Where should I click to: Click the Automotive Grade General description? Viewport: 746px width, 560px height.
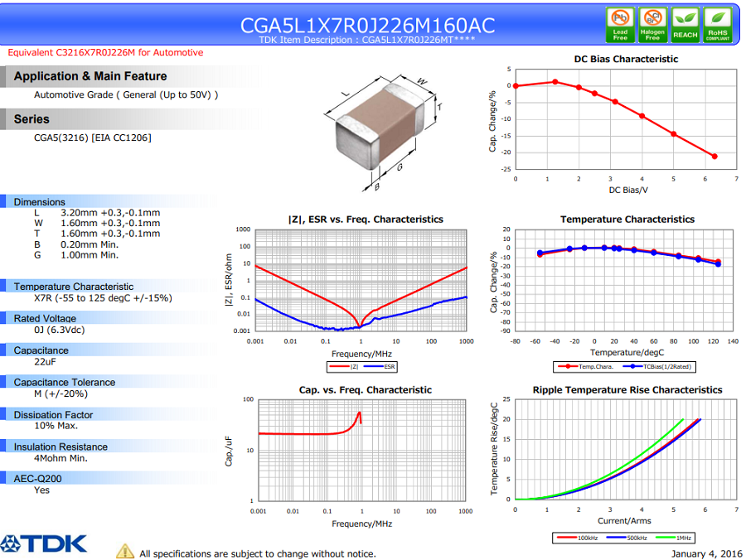coord(126,94)
